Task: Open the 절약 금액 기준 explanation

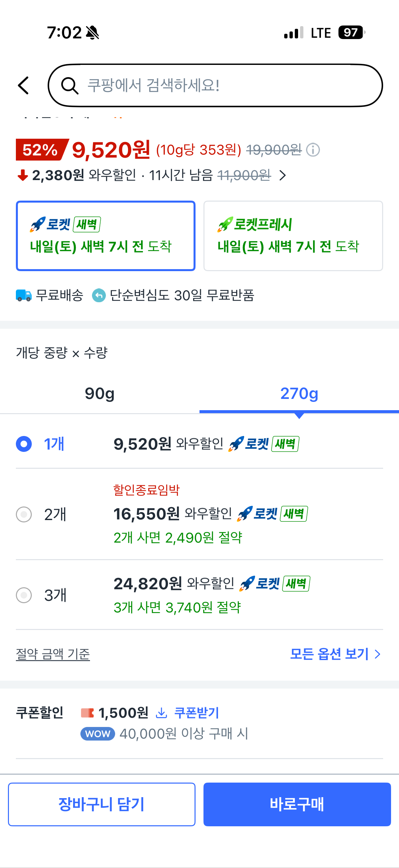Action: (53, 654)
